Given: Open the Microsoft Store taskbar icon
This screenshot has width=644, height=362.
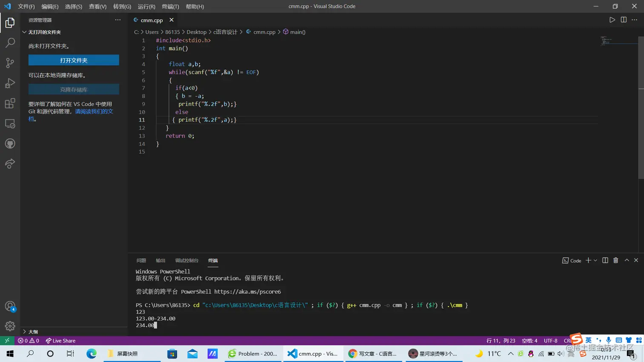Looking at the screenshot, I should (172, 353).
